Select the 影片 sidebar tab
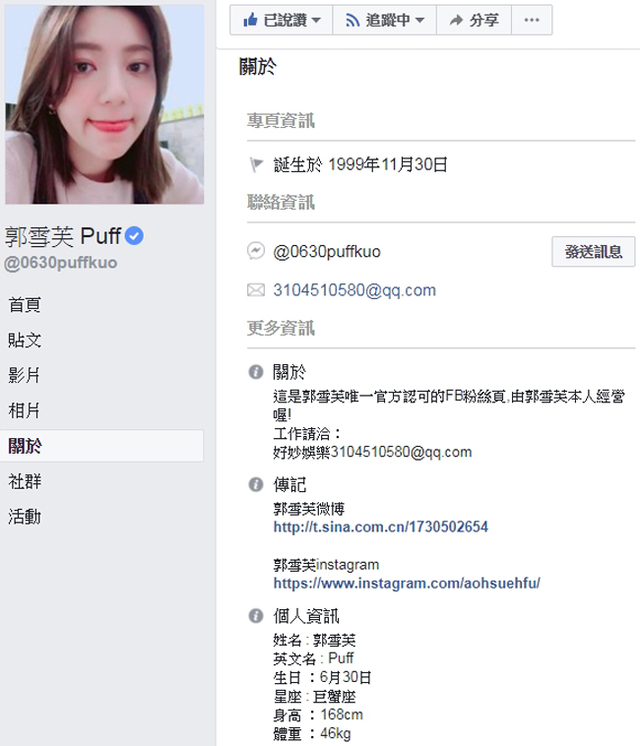The height and width of the screenshot is (746, 640). tap(24, 375)
